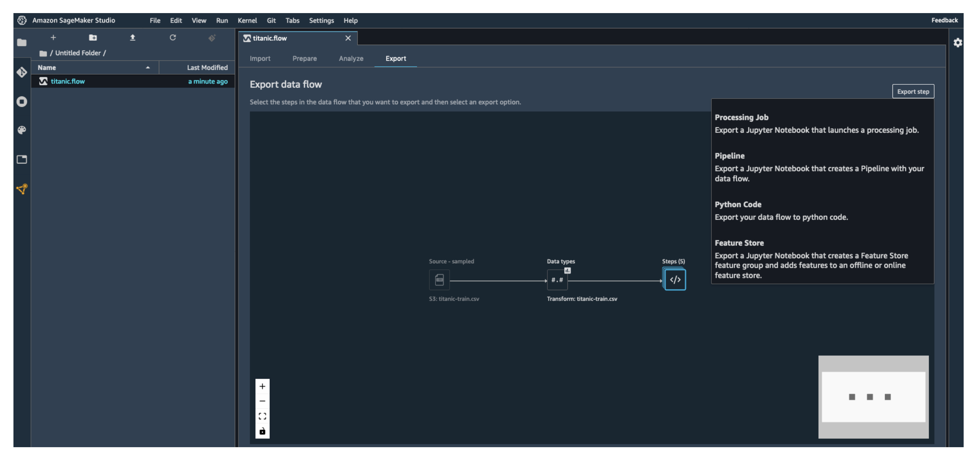Switch to the Prepare tab
Viewport: 980px width, 461px height.
(x=304, y=58)
